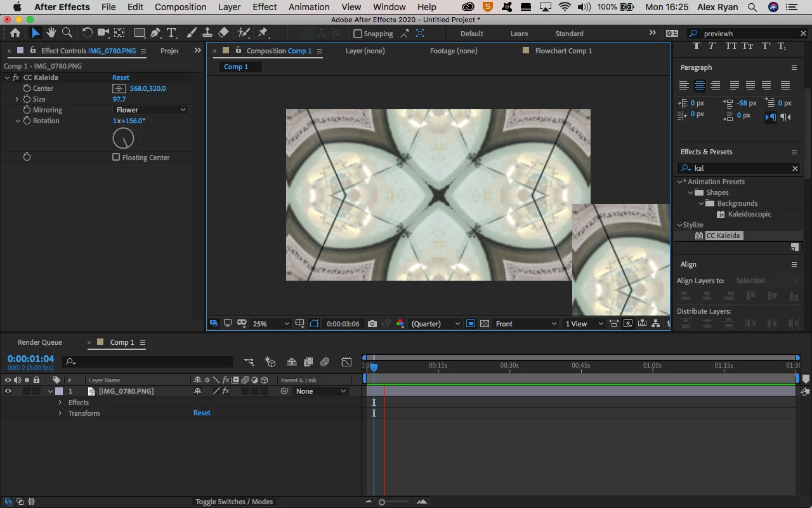Enable the Floating Center checkbox

coord(116,157)
